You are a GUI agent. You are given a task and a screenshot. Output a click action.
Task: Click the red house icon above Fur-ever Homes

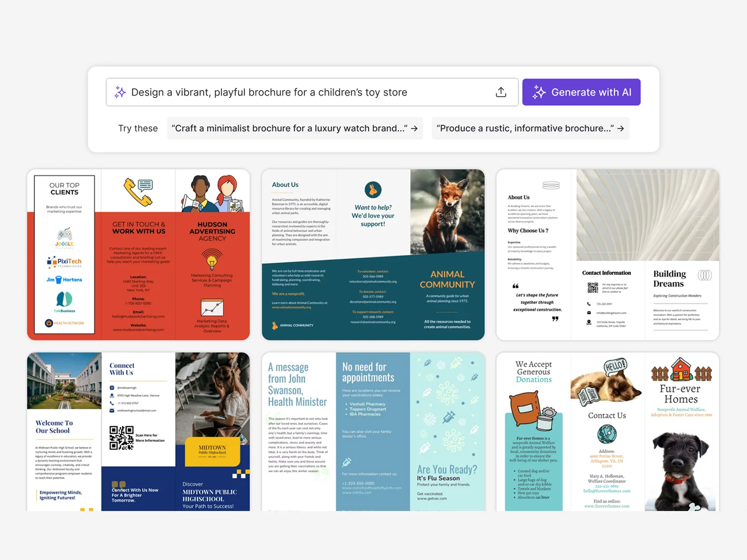(681, 370)
